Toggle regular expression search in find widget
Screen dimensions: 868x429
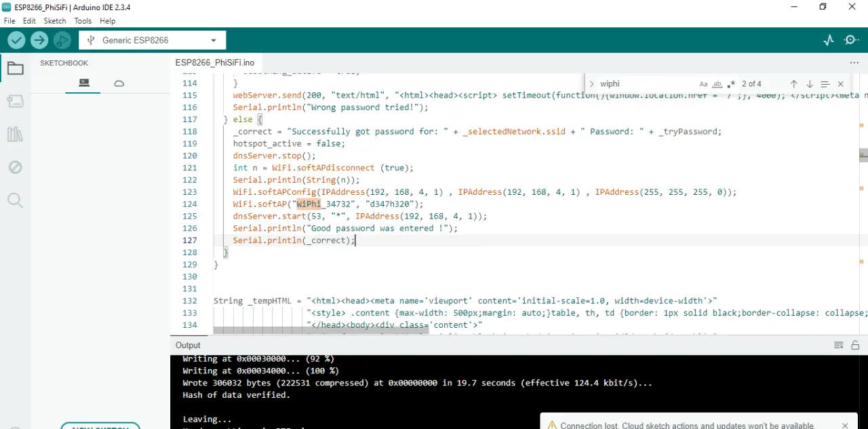tap(730, 84)
